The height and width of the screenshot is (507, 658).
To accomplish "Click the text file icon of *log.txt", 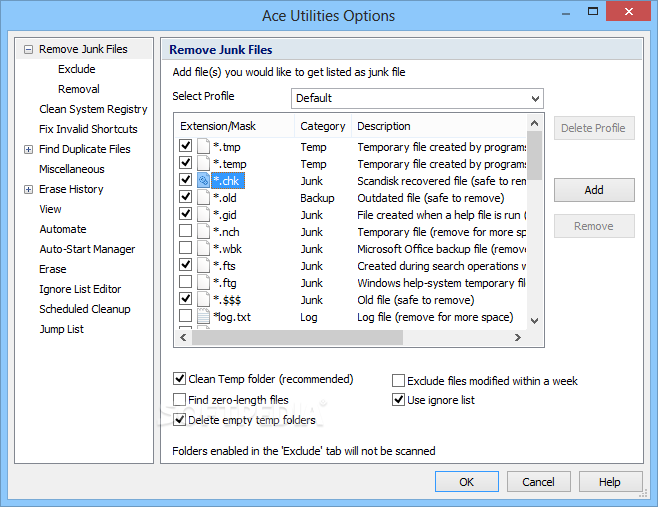I will 204,316.
